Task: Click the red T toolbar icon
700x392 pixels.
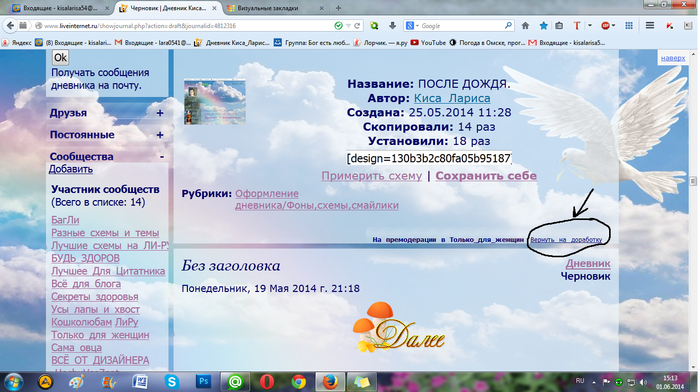Action: coord(577,26)
